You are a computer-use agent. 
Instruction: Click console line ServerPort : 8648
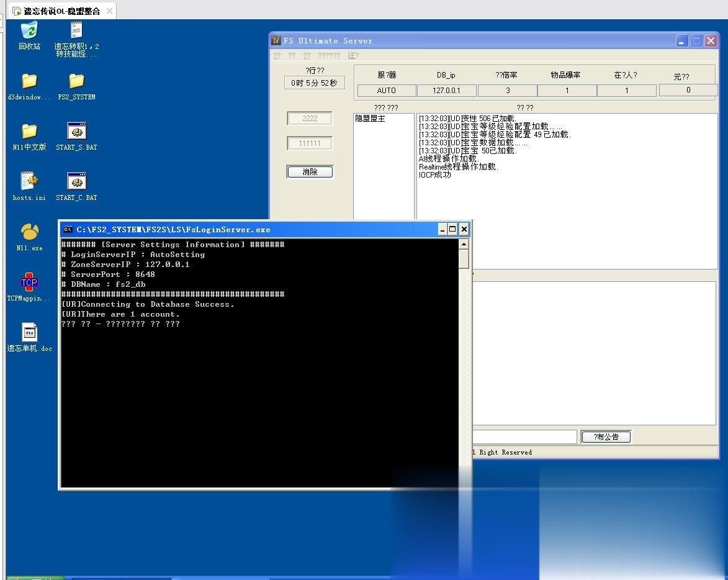(108, 274)
